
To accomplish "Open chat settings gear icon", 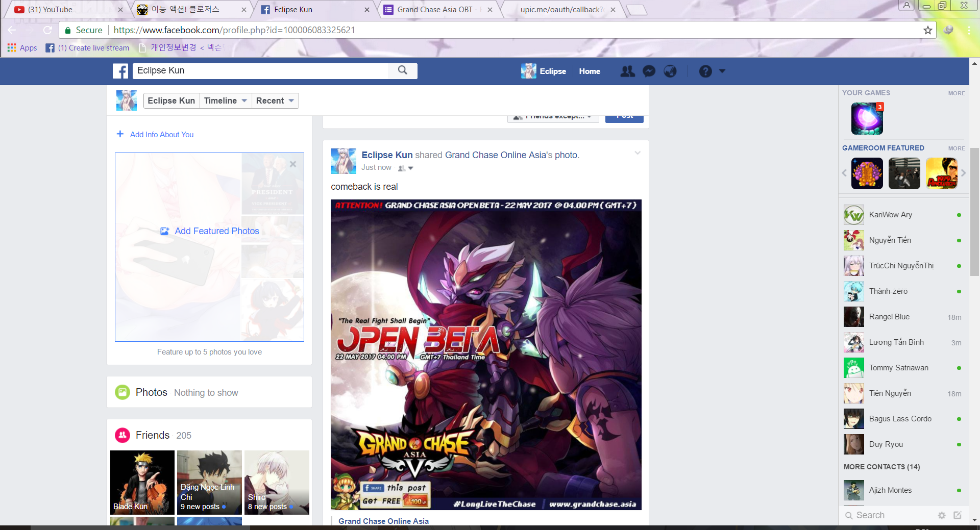I will (942, 515).
